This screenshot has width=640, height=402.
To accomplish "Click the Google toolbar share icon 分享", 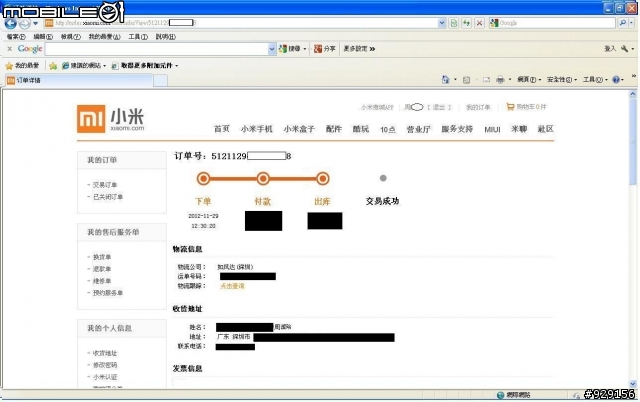I will tap(325, 49).
